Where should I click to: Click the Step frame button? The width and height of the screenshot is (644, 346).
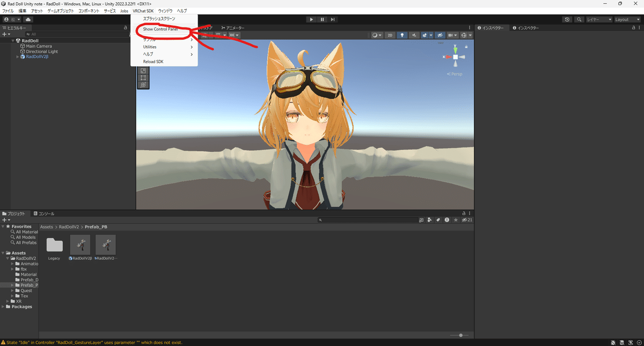tap(333, 19)
